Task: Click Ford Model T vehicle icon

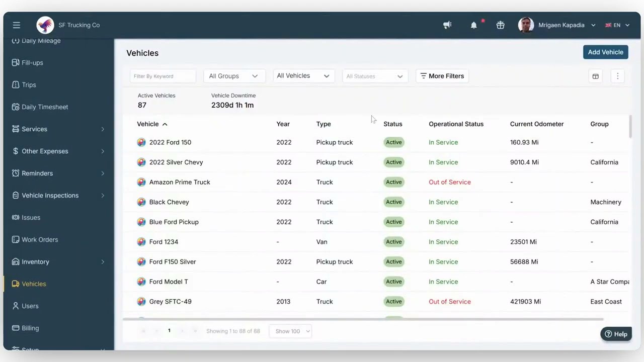Action: (x=141, y=282)
